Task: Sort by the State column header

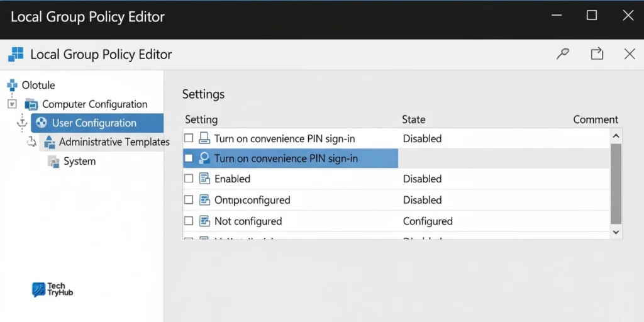Action: click(x=414, y=119)
